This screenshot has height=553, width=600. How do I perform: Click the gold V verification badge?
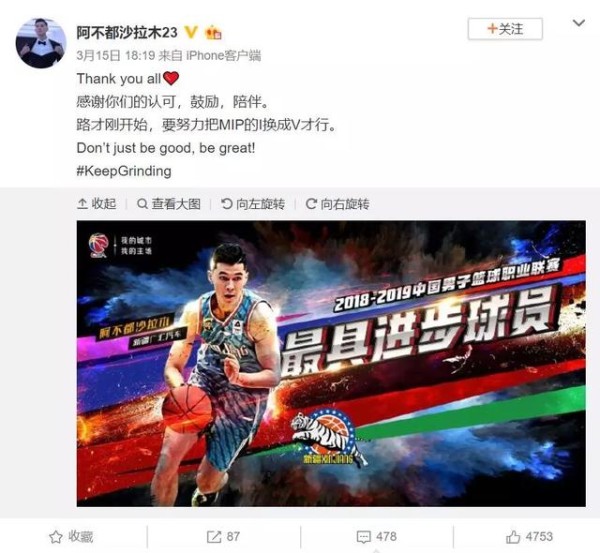[191, 32]
